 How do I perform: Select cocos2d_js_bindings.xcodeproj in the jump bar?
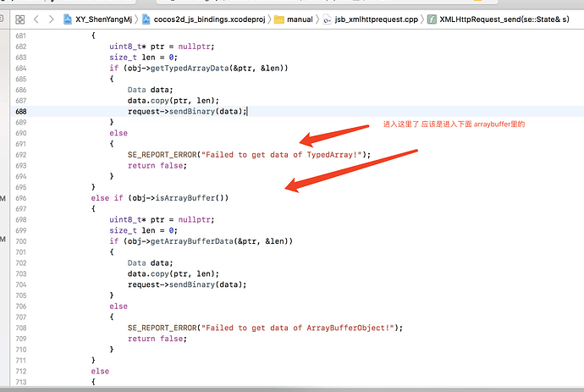[209, 19]
